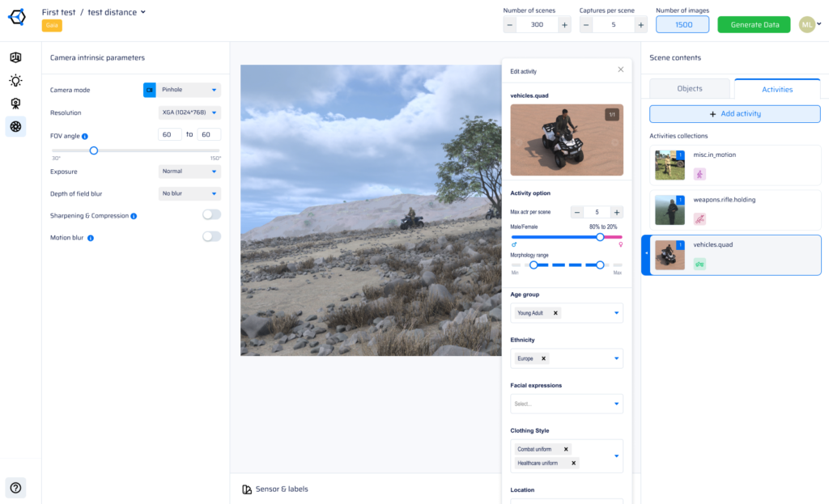Open help question mark icon
This screenshot has width=829, height=504.
[x=15, y=487]
